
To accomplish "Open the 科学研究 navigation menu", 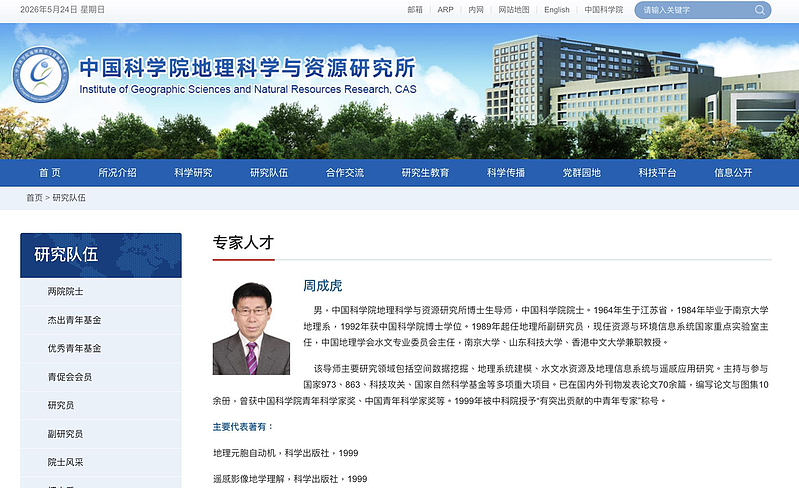I will [193, 173].
